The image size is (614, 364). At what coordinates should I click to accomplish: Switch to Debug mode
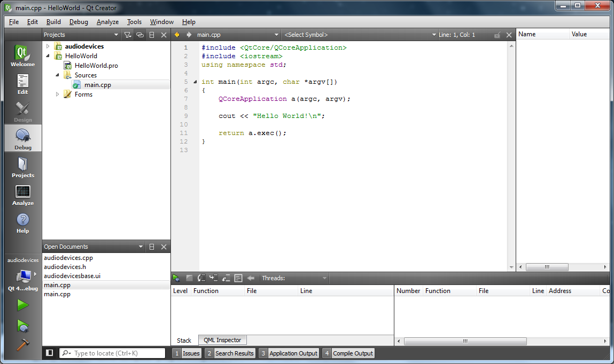tap(23, 139)
